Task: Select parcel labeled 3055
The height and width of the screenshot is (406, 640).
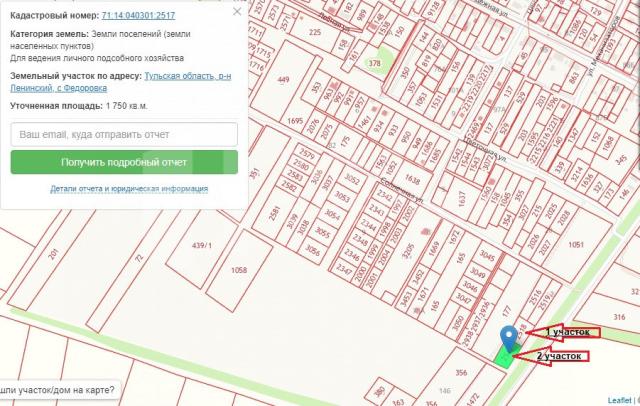Action: click(322, 232)
